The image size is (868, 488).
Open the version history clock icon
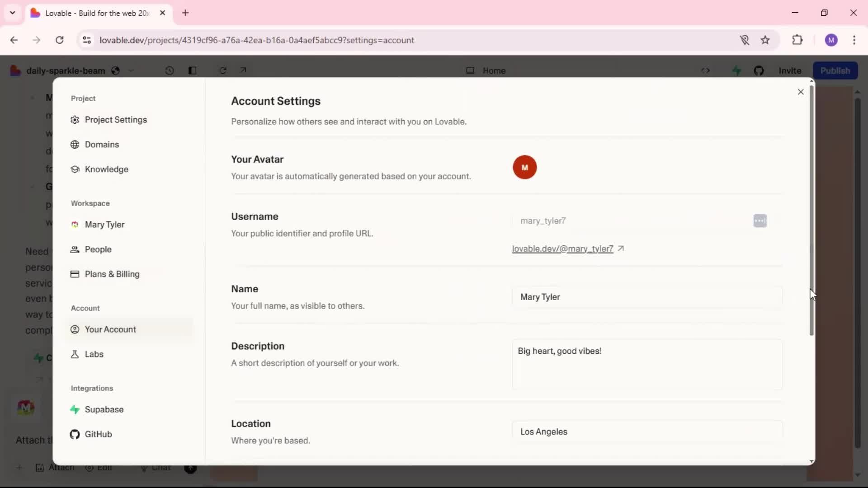170,70
